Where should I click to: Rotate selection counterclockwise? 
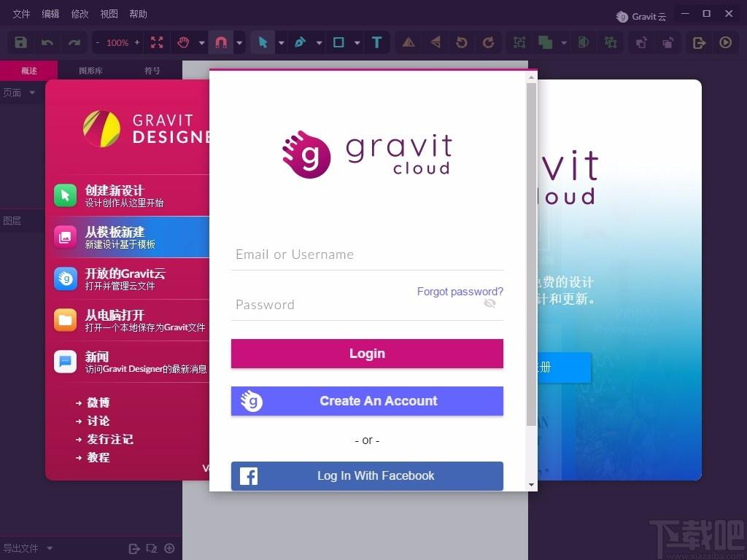pyautogui.click(x=462, y=42)
